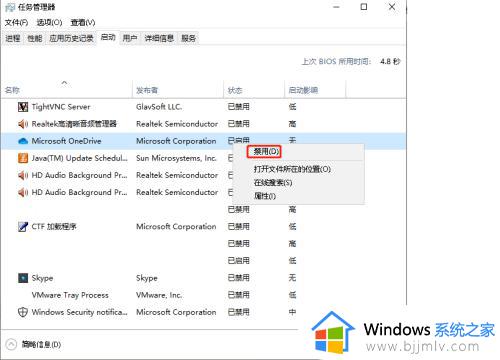The width and height of the screenshot is (500, 360).
Task: Click the 简略信息(D) label
Action: [41, 344]
